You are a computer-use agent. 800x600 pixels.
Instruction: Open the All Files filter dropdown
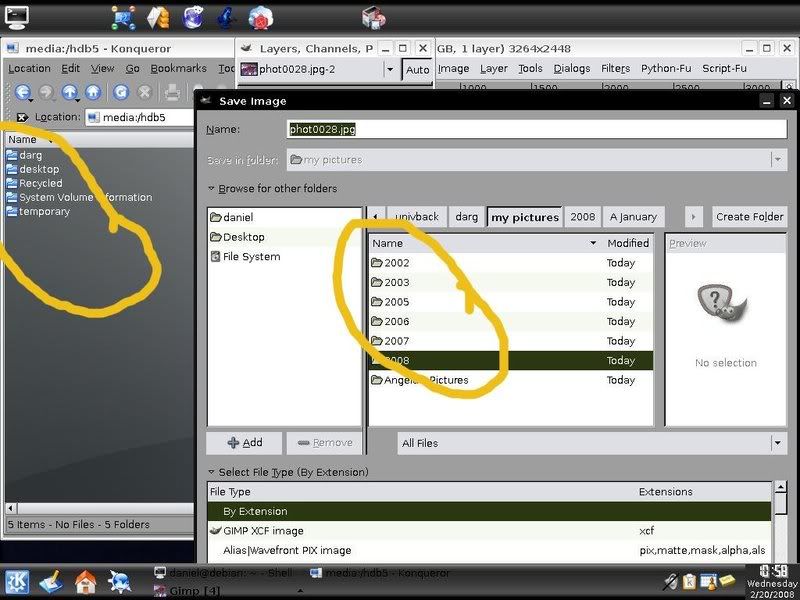592,443
